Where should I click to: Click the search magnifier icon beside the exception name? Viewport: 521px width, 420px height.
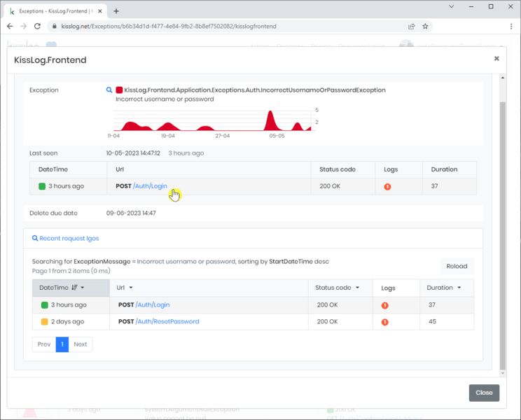pos(109,90)
